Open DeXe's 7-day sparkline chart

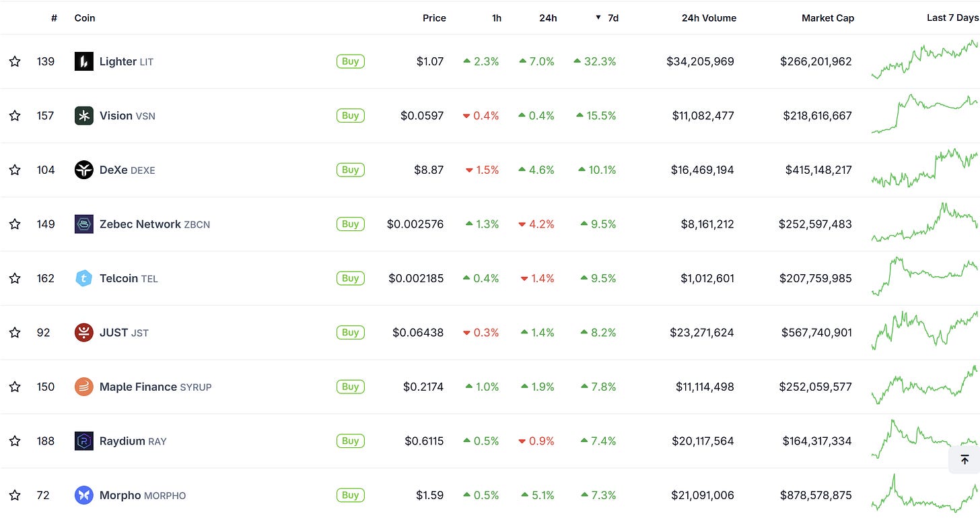925,168
